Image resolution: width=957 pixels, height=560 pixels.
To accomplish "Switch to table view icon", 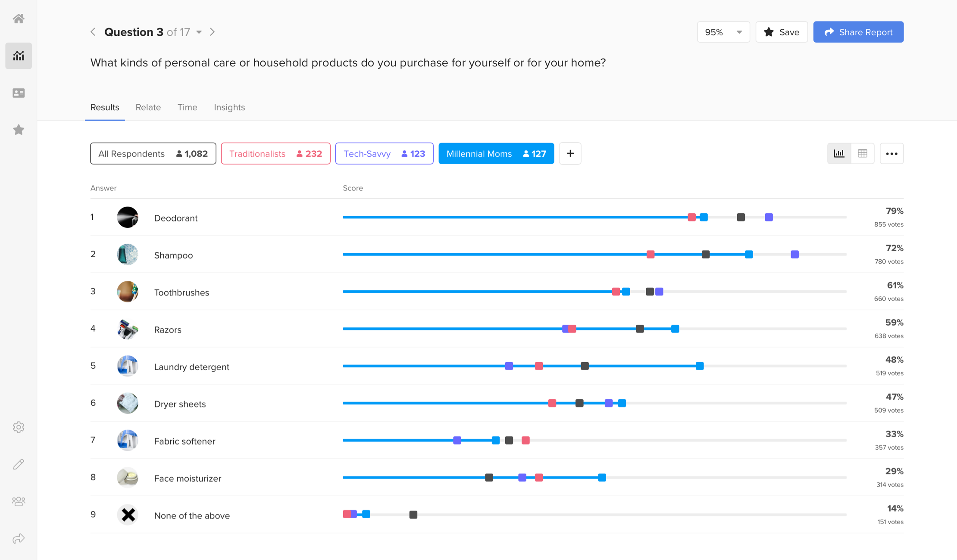I will 862,153.
